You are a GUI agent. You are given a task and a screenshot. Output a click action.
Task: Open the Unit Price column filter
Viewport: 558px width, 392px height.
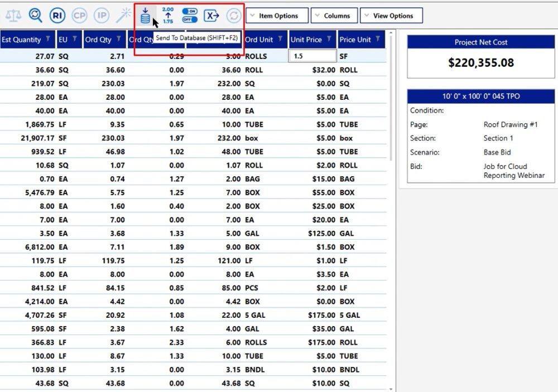coord(329,40)
